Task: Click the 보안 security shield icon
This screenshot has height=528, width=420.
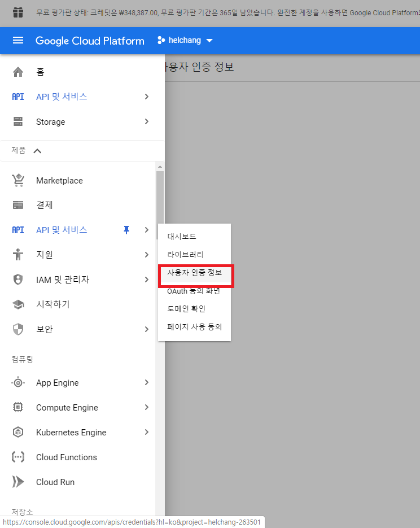Action: pos(18,329)
